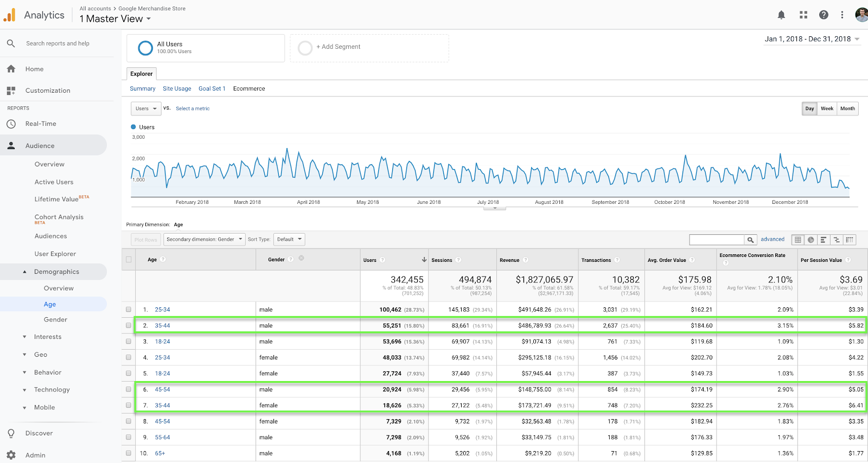
Task: Toggle the select-all checkbox in table header
Action: [x=129, y=260]
